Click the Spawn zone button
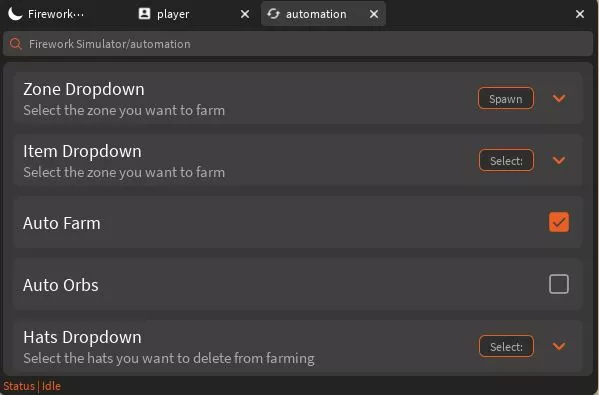This screenshot has width=599, height=395. (506, 99)
